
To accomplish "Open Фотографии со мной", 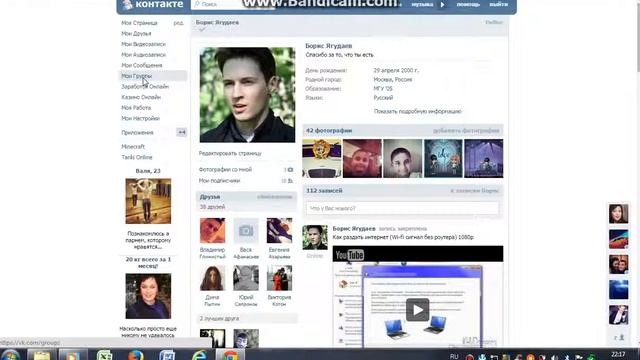I will click(225, 169).
